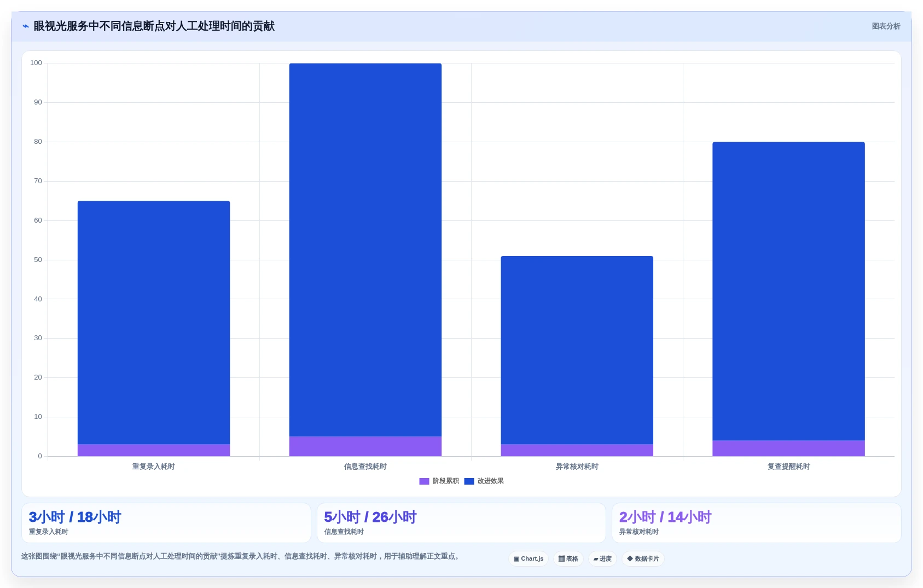
Task: Click the blue bar for 复查提醒耗时
Action: pyautogui.click(x=789, y=291)
